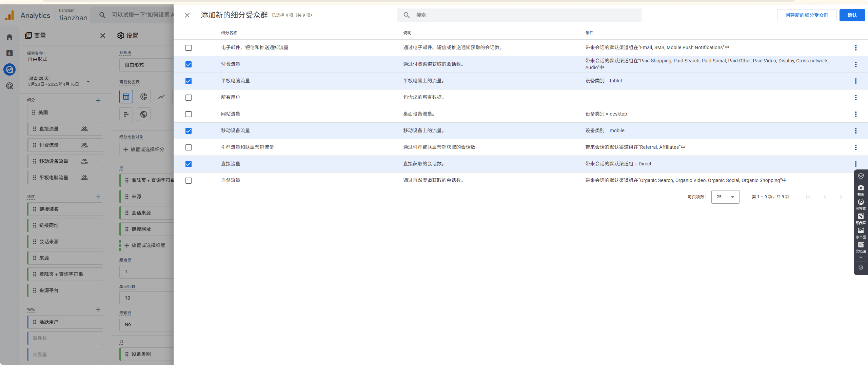Viewport: 868px width, 365px height.
Task: Open the date range dropdown arrow
Action: (88, 82)
